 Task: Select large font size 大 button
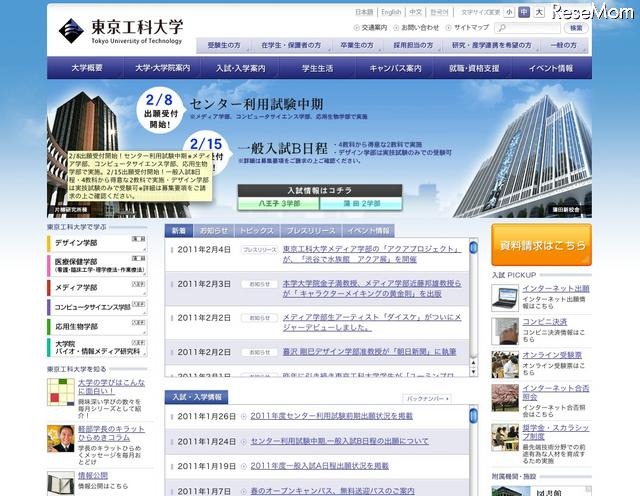pyautogui.click(x=539, y=12)
